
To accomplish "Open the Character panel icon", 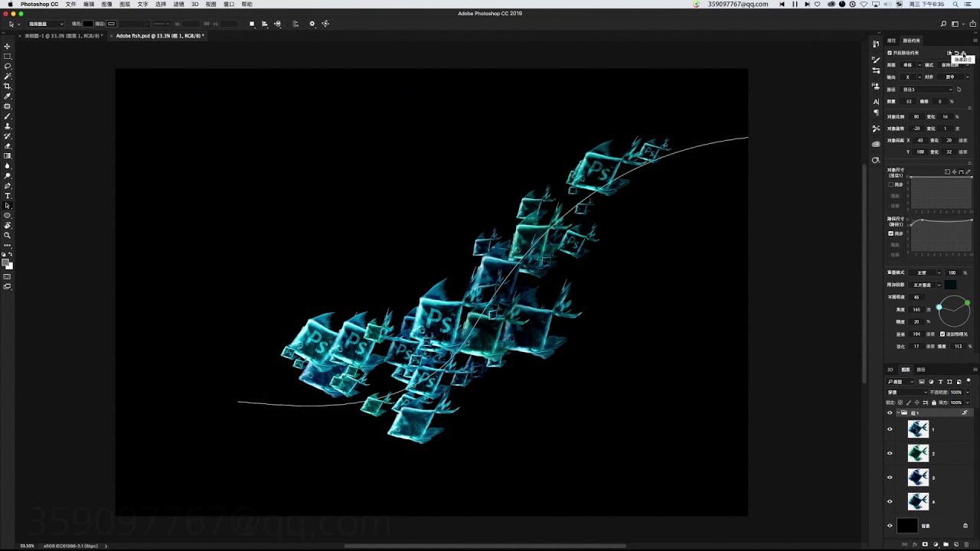I will pyautogui.click(x=876, y=102).
